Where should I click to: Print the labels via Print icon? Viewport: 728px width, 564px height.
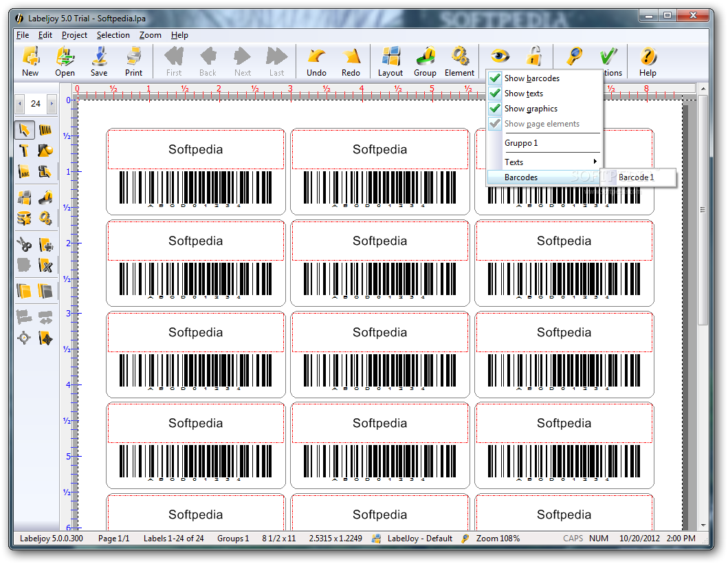pos(133,61)
